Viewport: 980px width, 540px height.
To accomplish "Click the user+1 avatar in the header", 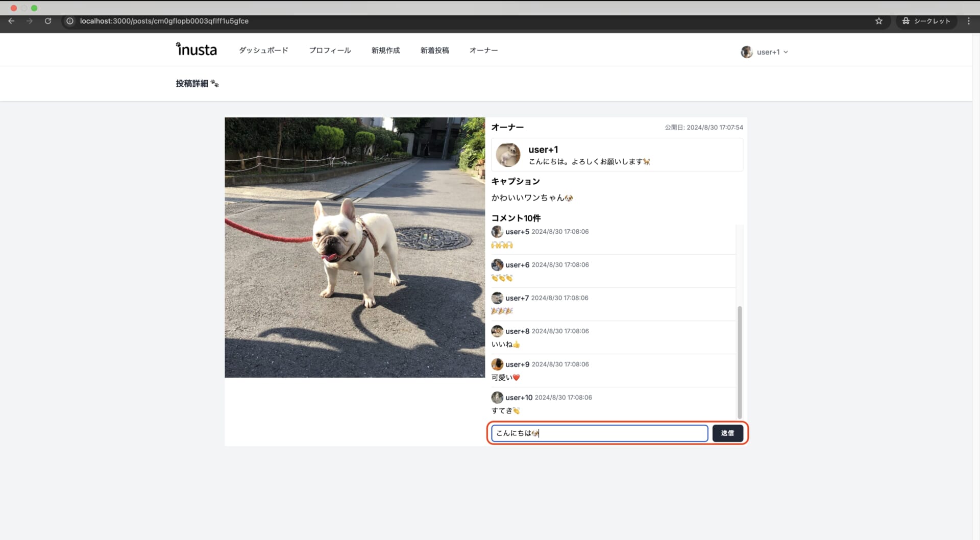I will coord(747,52).
